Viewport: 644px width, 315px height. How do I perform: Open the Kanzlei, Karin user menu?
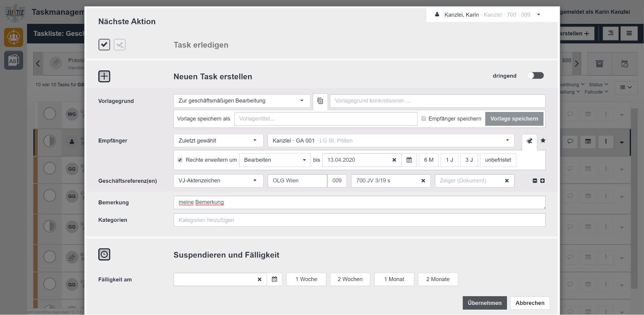coord(487,15)
